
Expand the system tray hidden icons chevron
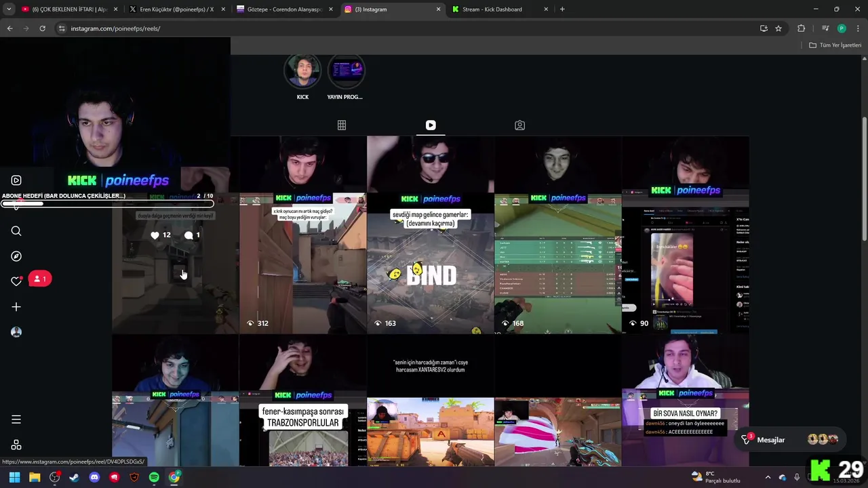[768, 477]
